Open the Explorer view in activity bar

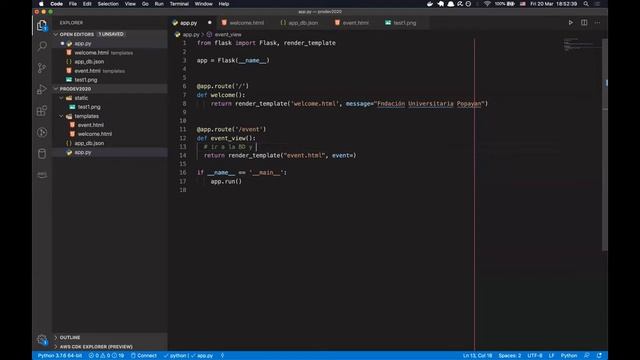tap(42, 25)
